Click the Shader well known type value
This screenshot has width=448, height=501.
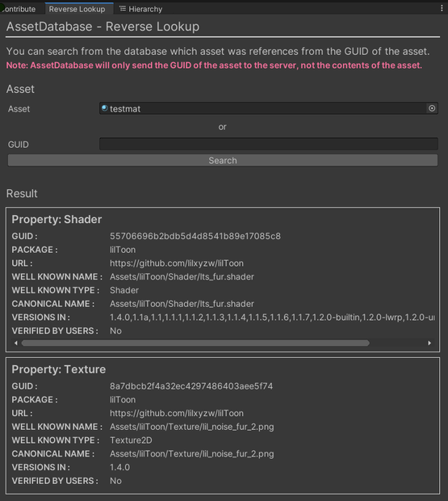pyautogui.click(x=124, y=290)
